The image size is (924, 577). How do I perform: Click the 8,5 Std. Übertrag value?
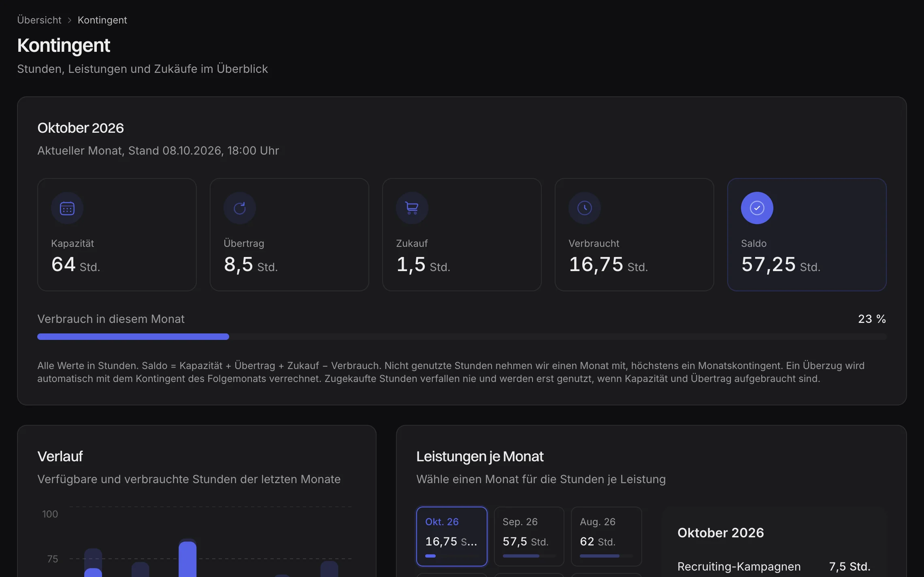tap(251, 265)
